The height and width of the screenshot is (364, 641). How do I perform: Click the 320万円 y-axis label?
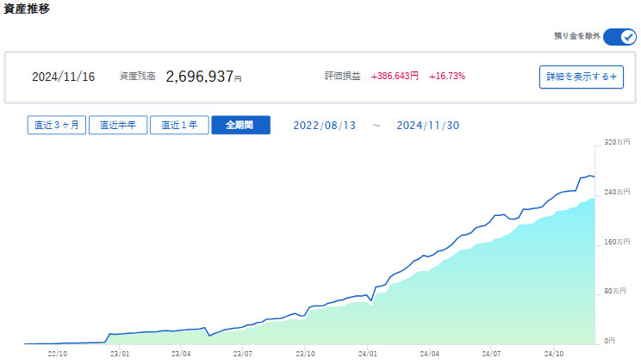pos(617,141)
